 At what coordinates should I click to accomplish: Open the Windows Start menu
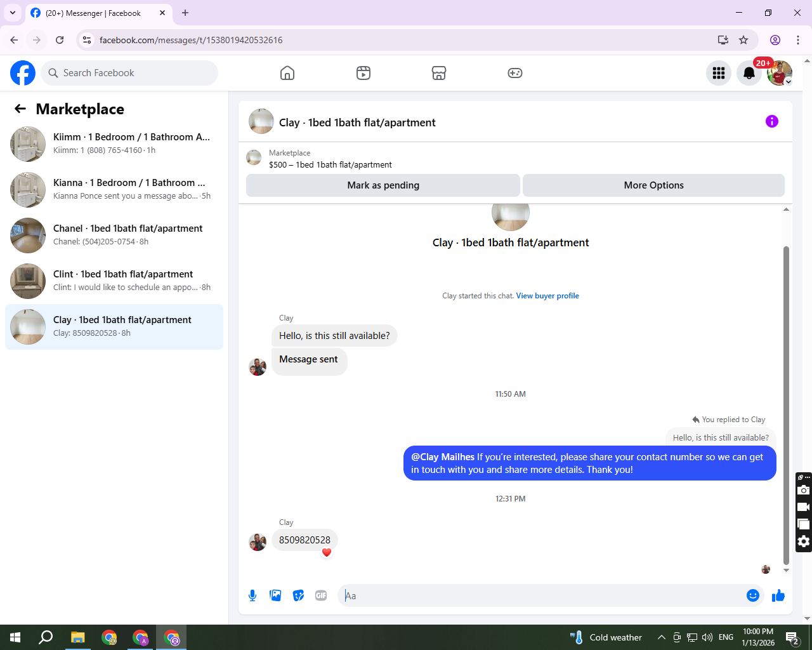15,637
